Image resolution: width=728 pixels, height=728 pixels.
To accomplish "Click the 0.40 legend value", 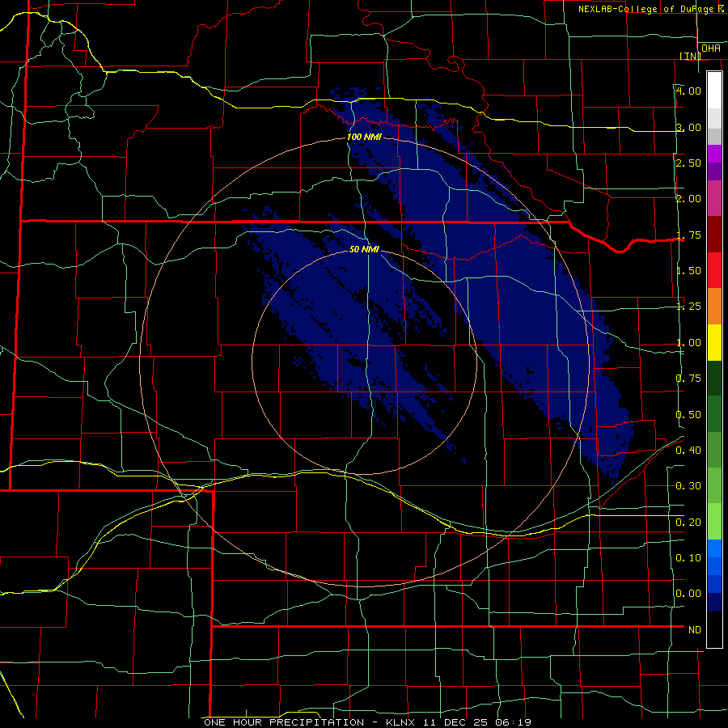I will click(x=688, y=451).
